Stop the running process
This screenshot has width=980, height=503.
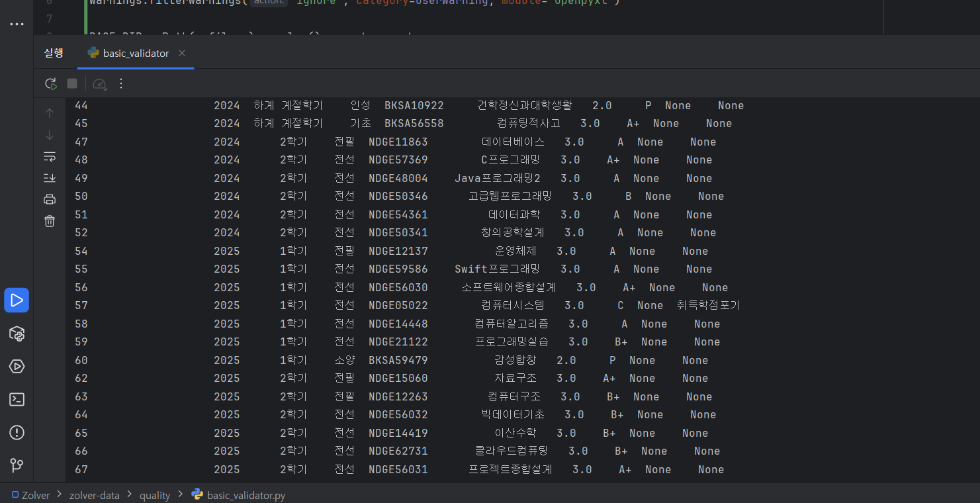[72, 83]
